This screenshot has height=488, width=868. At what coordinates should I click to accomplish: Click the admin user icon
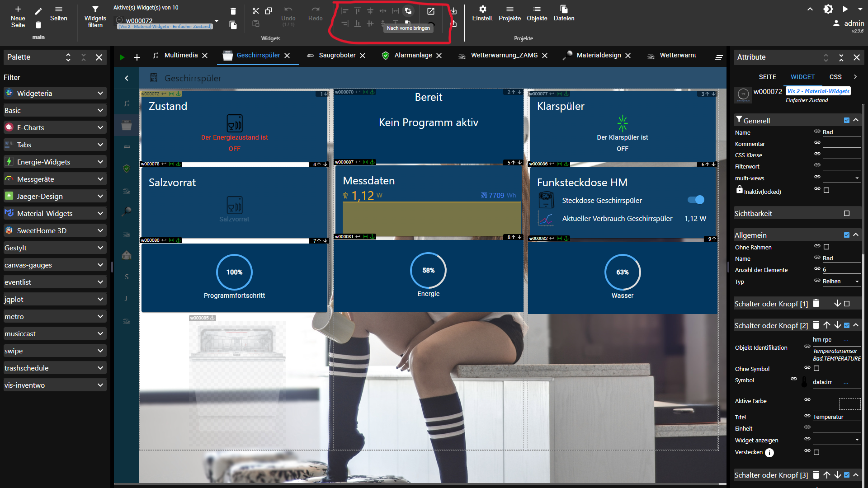836,23
